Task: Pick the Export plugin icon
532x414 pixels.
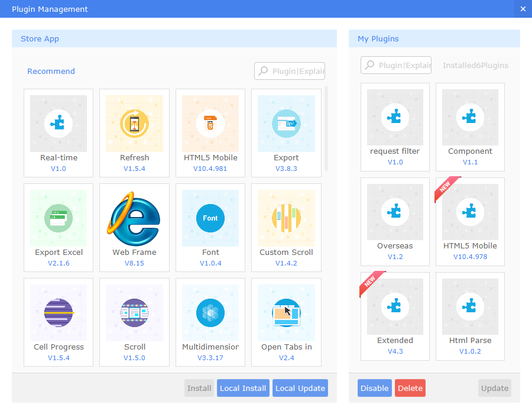Action: coord(286,124)
